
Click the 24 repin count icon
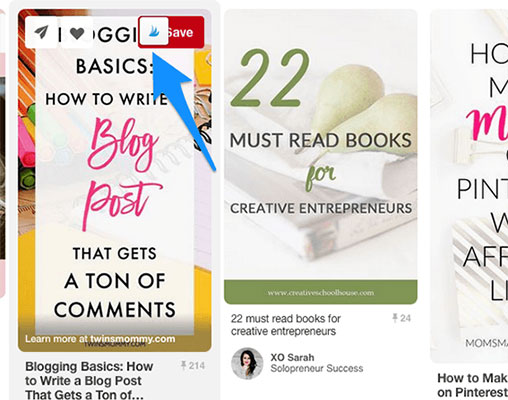click(395, 318)
